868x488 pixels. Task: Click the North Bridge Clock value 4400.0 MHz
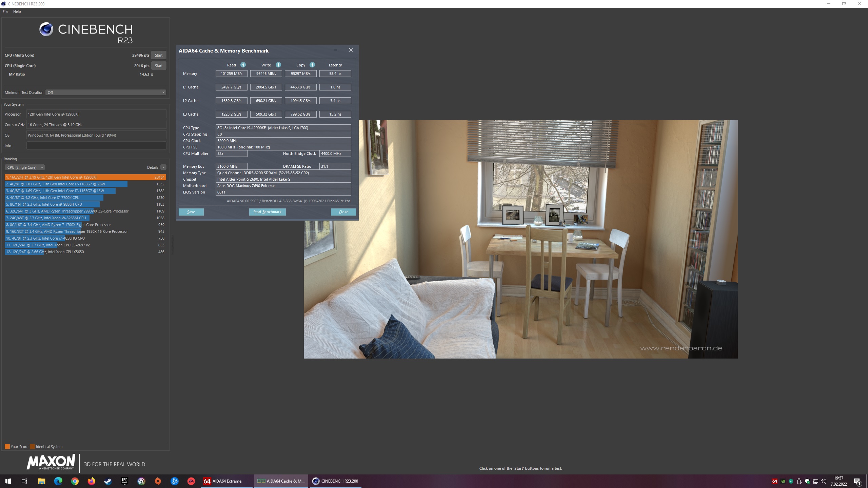tap(335, 154)
